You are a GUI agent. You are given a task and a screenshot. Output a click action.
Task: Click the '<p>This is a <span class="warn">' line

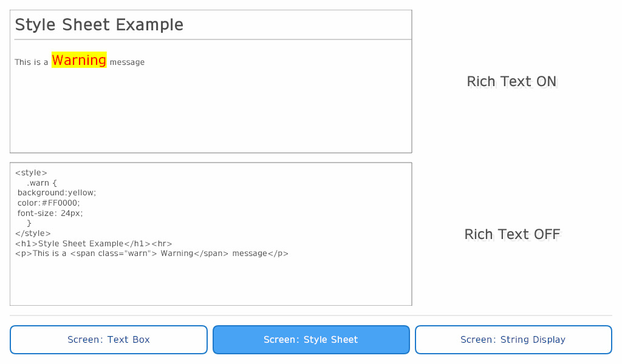click(151, 254)
